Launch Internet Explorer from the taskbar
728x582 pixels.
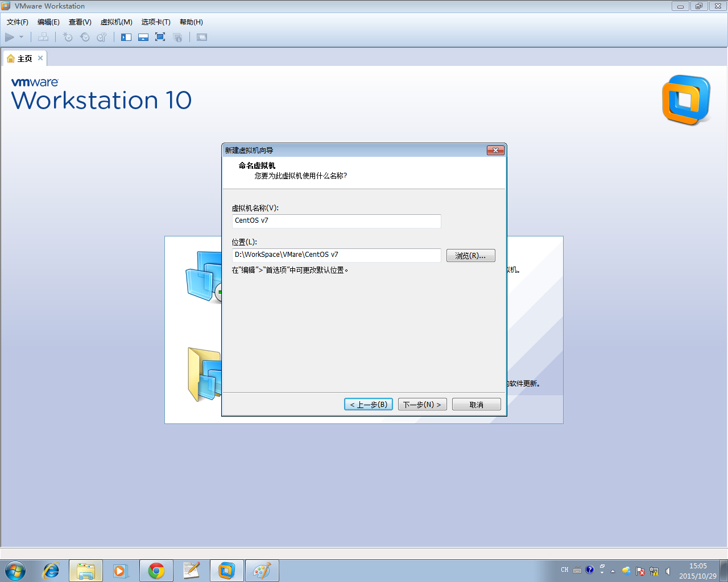pos(51,571)
